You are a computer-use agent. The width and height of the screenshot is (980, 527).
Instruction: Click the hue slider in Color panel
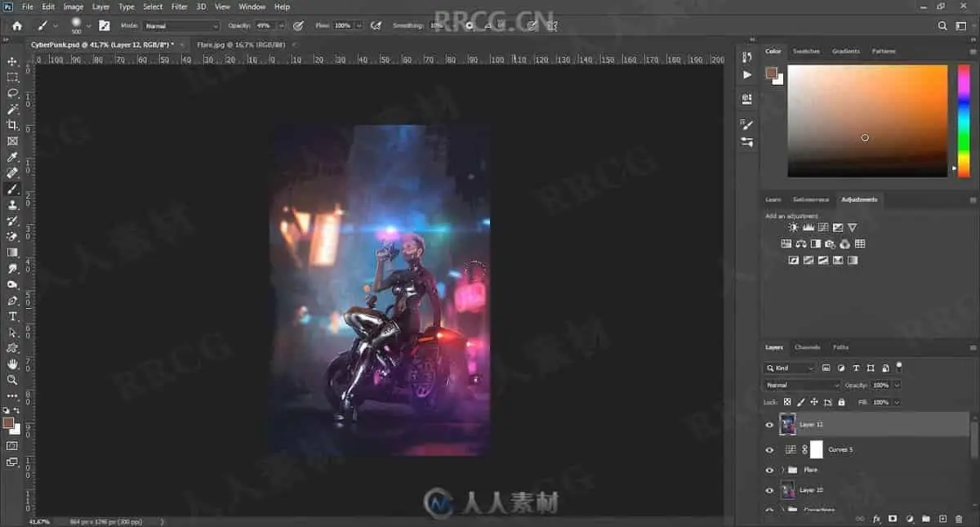(964, 121)
